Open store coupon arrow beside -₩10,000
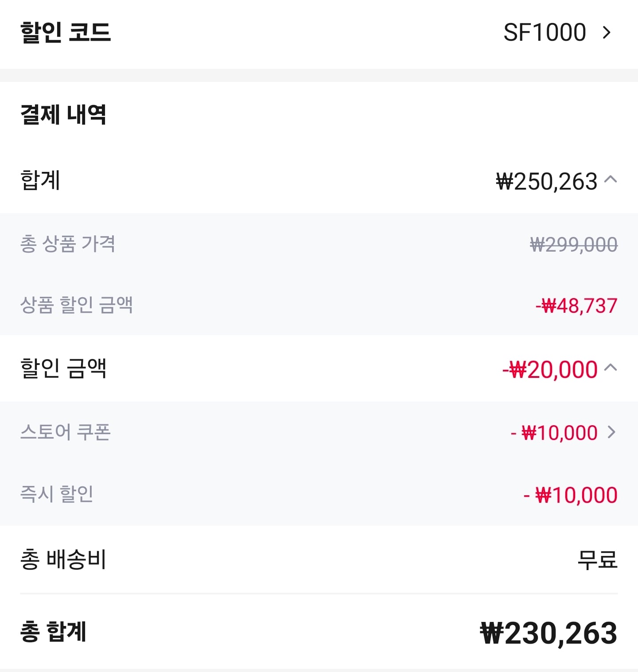The image size is (638, 672). tap(611, 432)
